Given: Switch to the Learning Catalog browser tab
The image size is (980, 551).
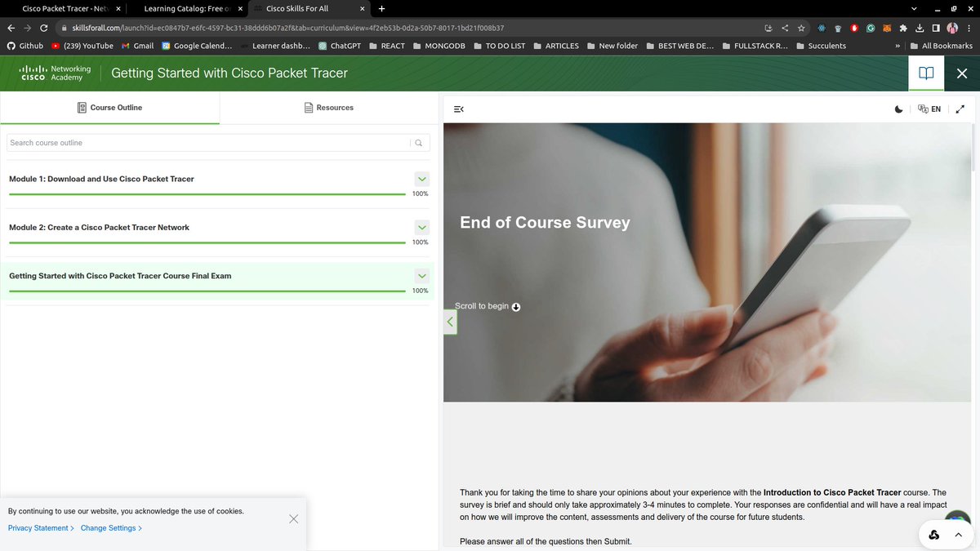Looking at the screenshot, I should coord(187,8).
